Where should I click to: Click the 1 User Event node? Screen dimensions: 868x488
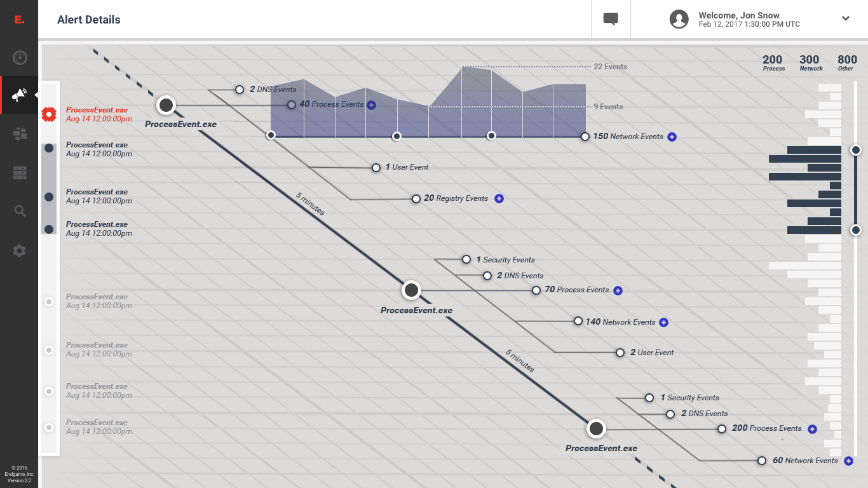[376, 168]
